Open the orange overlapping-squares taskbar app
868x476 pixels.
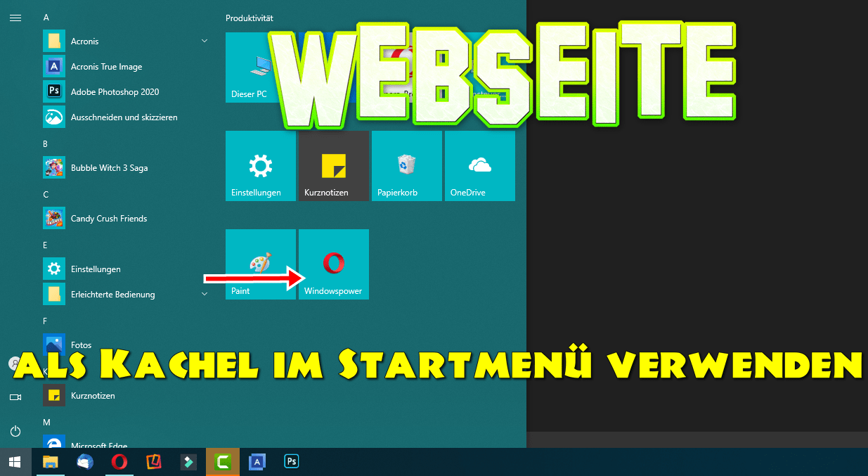pyautogui.click(x=154, y=462)
